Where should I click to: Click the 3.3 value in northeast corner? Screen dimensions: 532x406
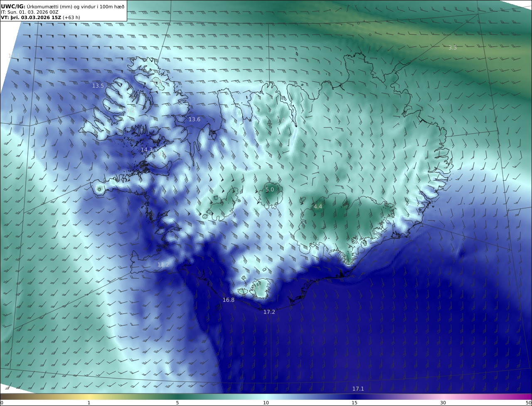[x=453, y=48]
